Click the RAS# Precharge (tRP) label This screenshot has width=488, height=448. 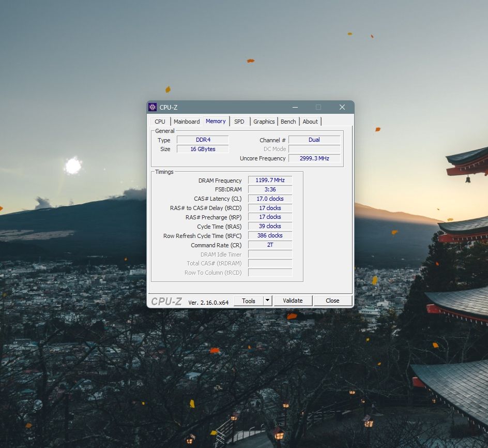pyautogui.click(x=213, y=217)
